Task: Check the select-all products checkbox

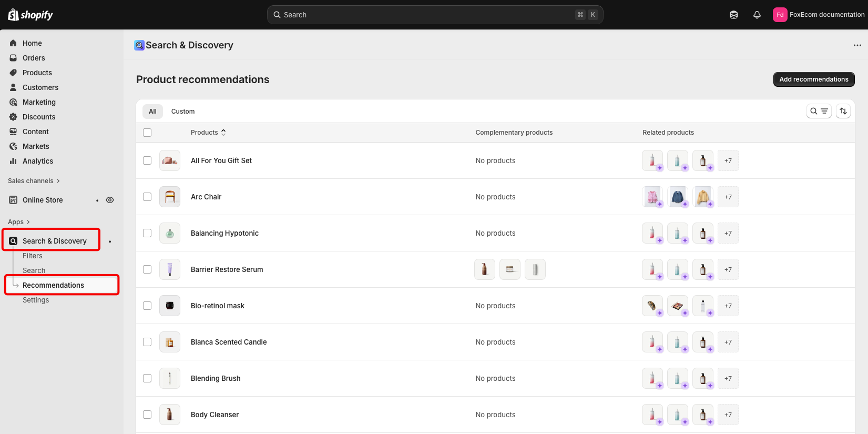Action: 147,133
